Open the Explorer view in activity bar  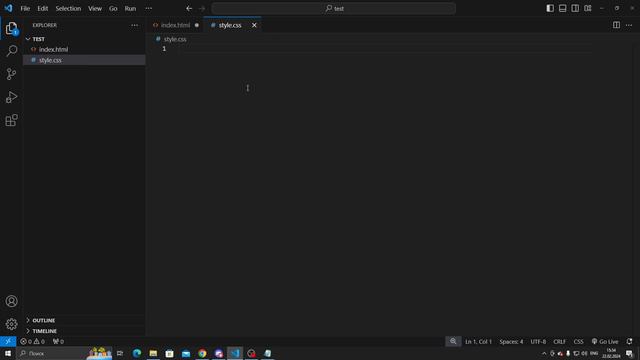click(11, 28)
